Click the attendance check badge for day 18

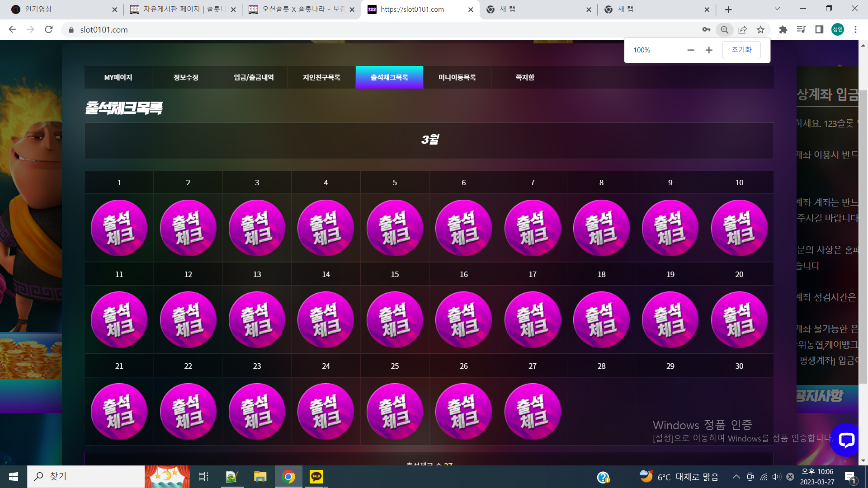click(x=601, y=320)
